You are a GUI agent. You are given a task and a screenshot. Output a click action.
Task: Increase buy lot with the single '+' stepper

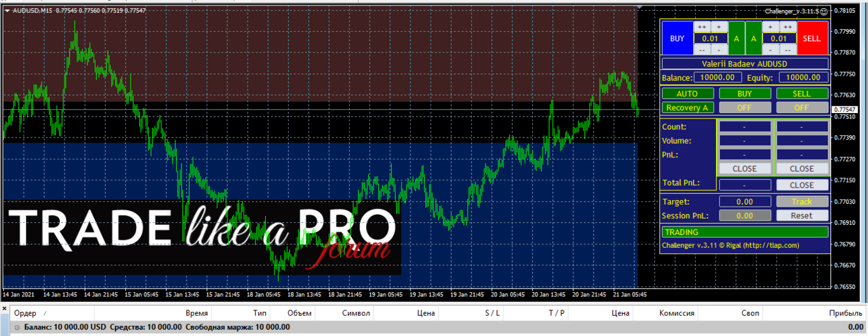pos(719,27)
